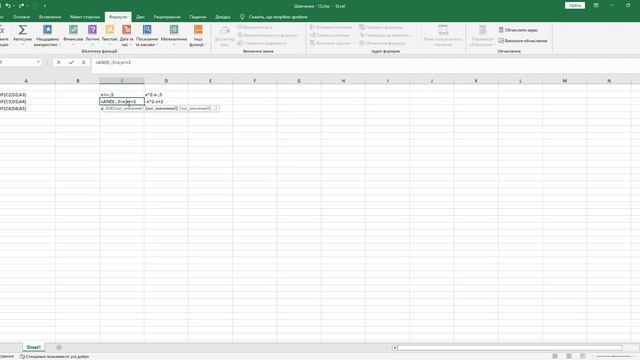This screenshot has width=640, height=360.
Task: Click into the formula bar text
Action: tap(113, 62)
